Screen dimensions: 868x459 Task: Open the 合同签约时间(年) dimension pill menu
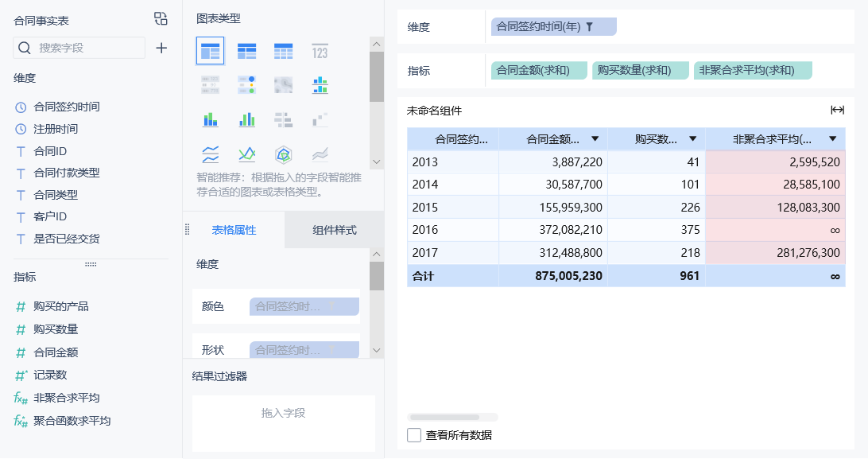tap(553, 26)
